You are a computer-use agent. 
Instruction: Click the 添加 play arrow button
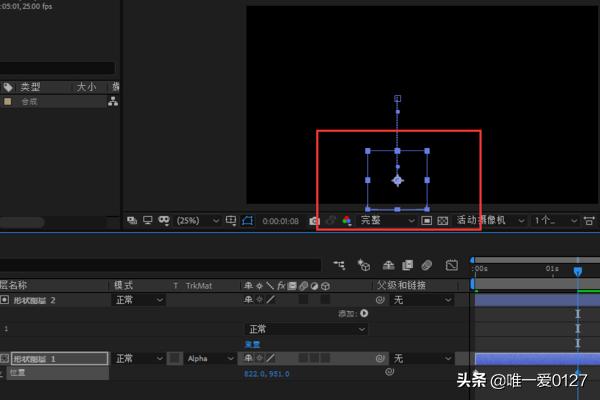[x=364, y=313]
